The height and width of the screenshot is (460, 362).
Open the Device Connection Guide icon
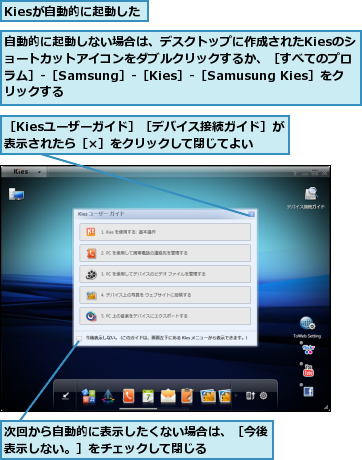coord(310,194)
